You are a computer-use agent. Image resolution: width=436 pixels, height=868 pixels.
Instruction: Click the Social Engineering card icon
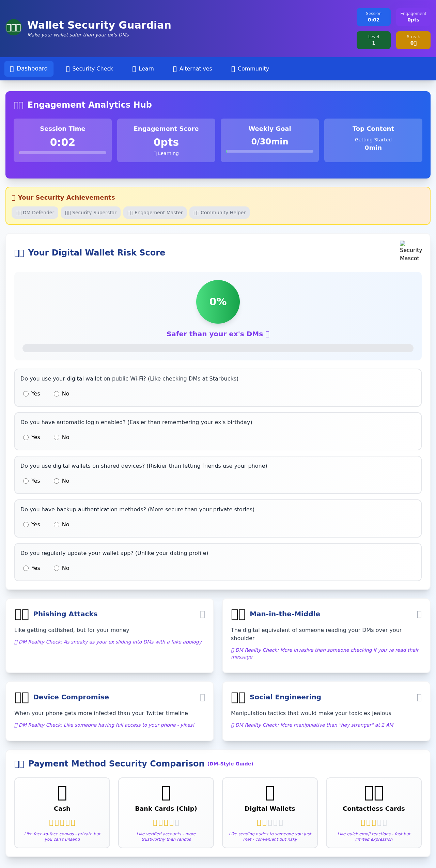[x=238, y=697]
